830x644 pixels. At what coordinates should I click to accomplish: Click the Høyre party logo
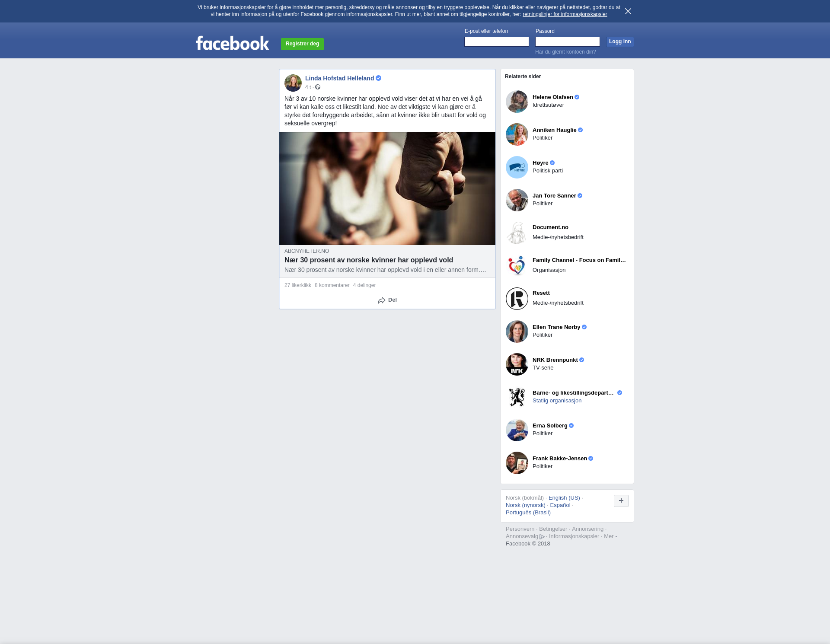(517, 167)
